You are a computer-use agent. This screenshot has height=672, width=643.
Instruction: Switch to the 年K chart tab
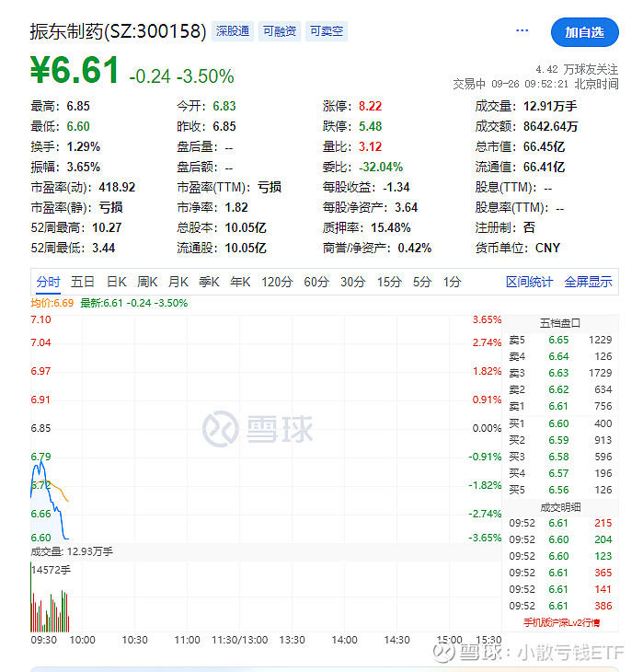click(x=240, y=282)
